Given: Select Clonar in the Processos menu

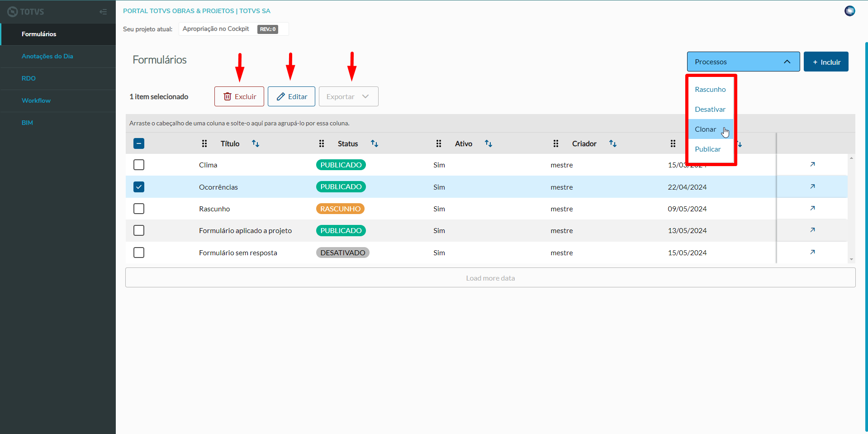Looking at the screenshot, I should click(x=710, y=129).
